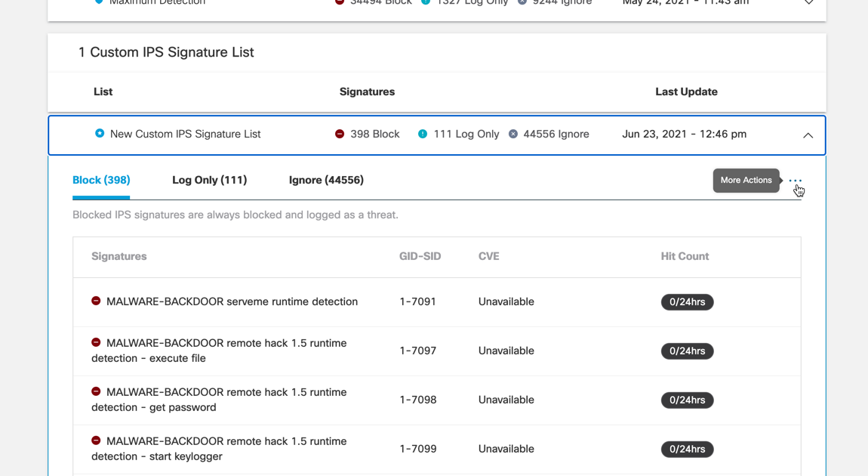Click the gray ignore icon next to 44556 Ignore
The width and height of the screenshot is (868, 476).
pyautogui.click(x=513, y=134)
